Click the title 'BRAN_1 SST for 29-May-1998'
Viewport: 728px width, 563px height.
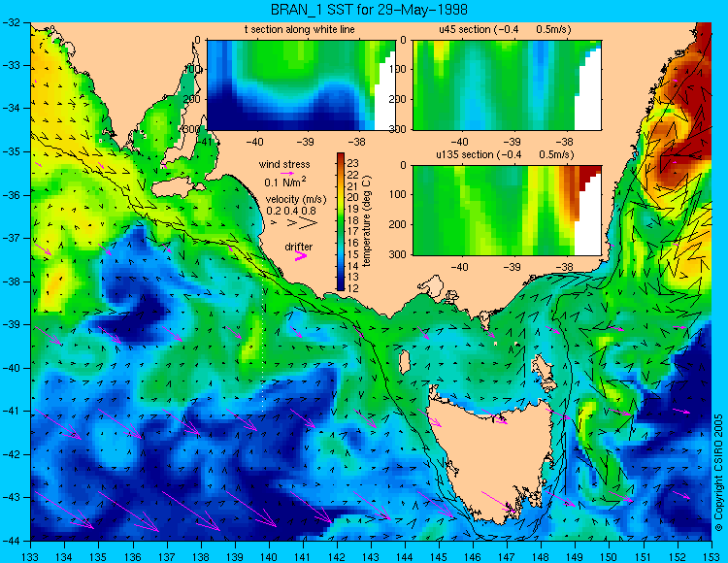(x=369, y=10)
